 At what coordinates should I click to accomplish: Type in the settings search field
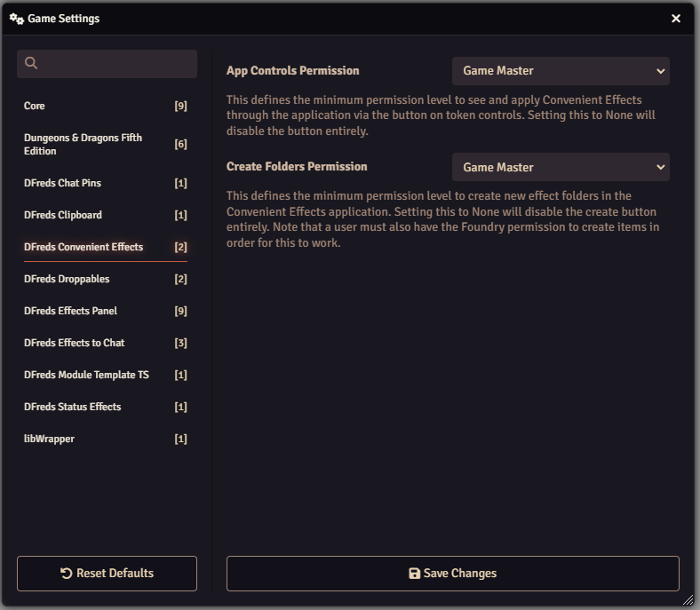[x=115, y=63]
